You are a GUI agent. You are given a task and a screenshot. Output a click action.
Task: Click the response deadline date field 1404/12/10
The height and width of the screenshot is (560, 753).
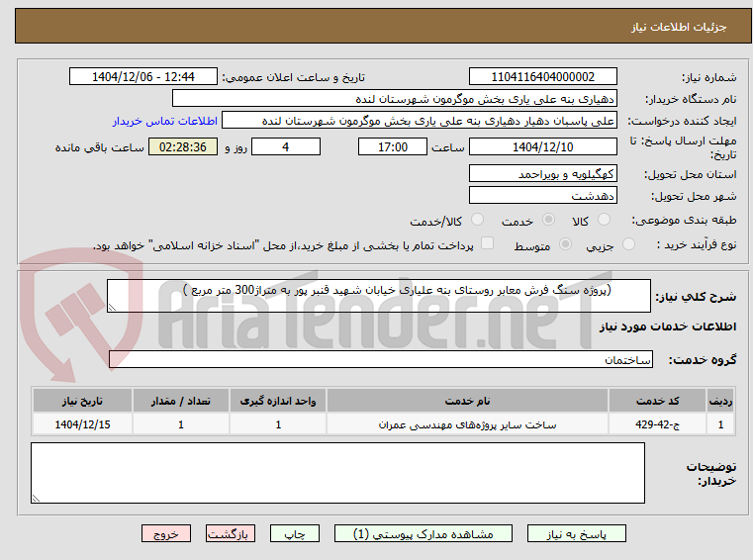tap(542, 146)
